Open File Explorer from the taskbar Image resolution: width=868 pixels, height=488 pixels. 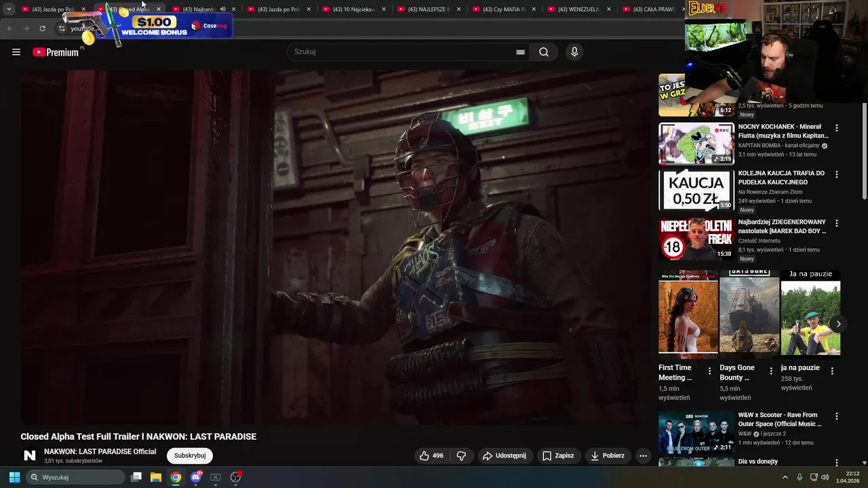pos(156,477)
